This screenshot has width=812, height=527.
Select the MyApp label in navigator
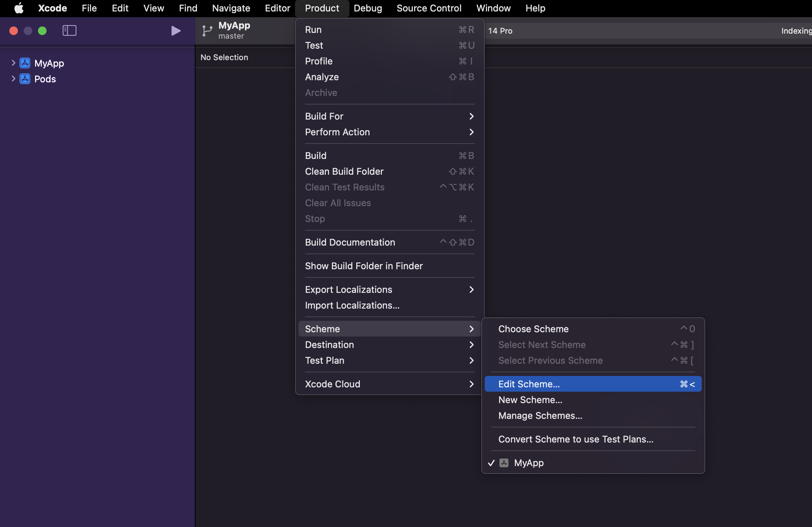point(49,63)
